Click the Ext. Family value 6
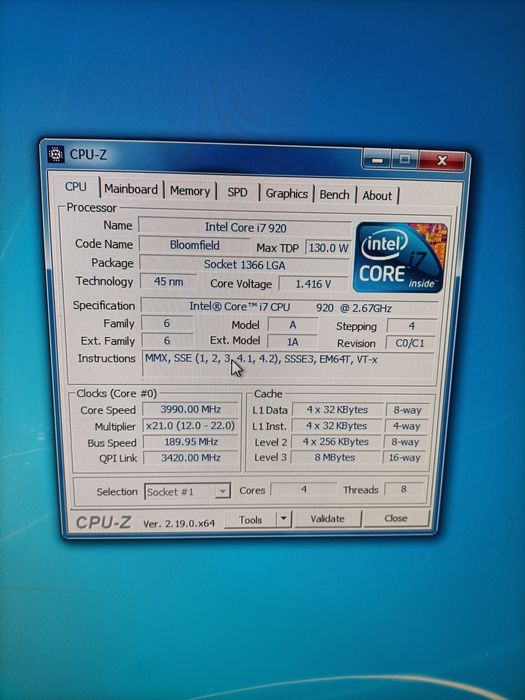 [167, 341]
